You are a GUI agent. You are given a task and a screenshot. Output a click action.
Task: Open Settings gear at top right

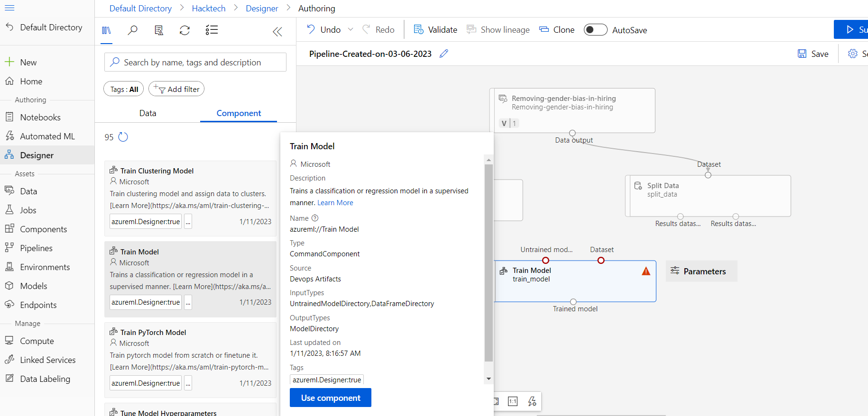pos(853,54)
